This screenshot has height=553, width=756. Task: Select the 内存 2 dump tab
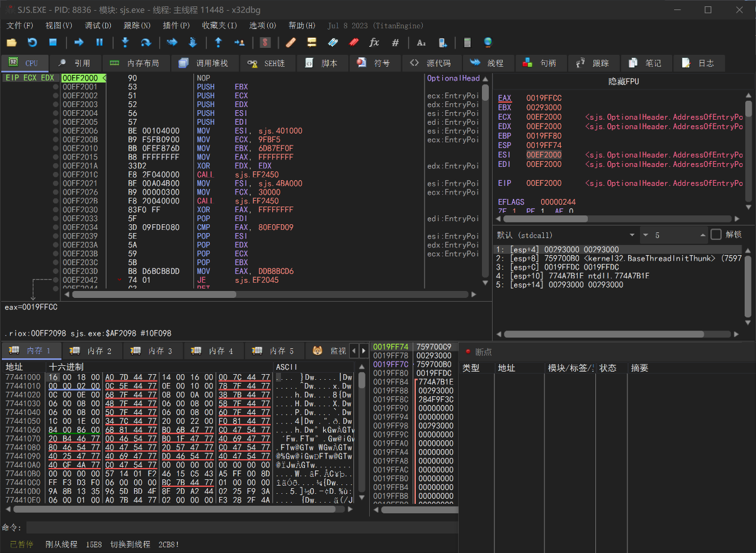pyautogui.click(x=92, y=351)
